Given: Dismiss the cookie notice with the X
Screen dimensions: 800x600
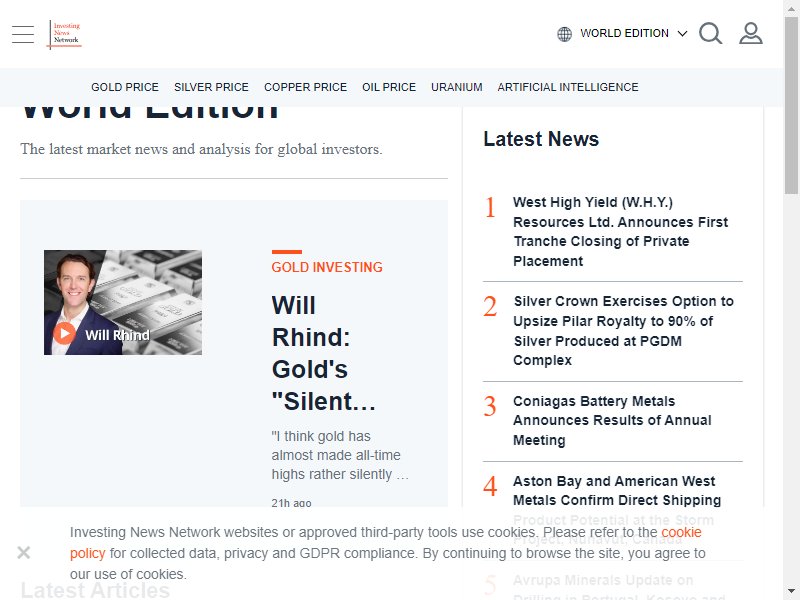Looking at the screenshot, I should [x=23, y=553].
